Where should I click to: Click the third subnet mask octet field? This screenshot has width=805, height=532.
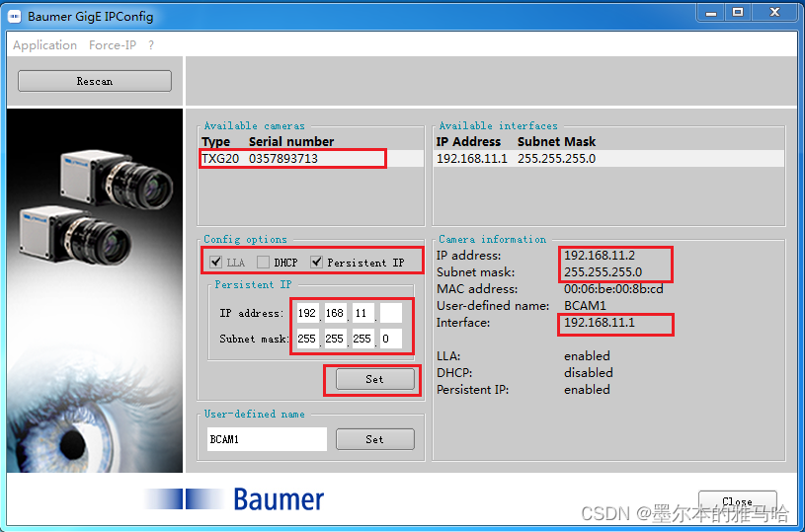point(362,339)
